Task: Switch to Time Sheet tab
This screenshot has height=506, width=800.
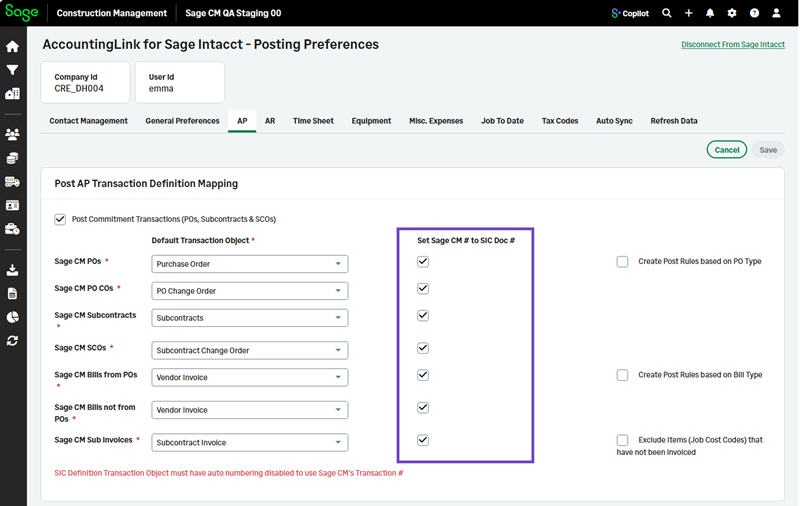Action: (313, 121)
